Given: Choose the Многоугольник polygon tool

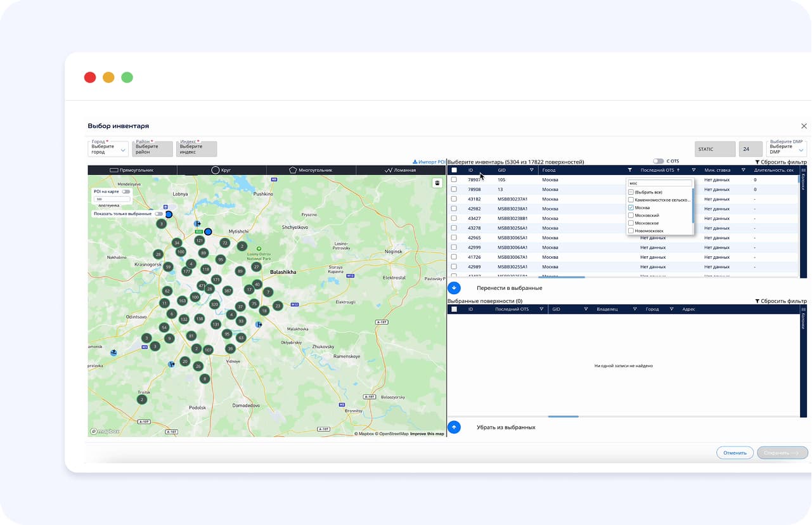Looking at the screenshot, I should [x=311, y=170].
